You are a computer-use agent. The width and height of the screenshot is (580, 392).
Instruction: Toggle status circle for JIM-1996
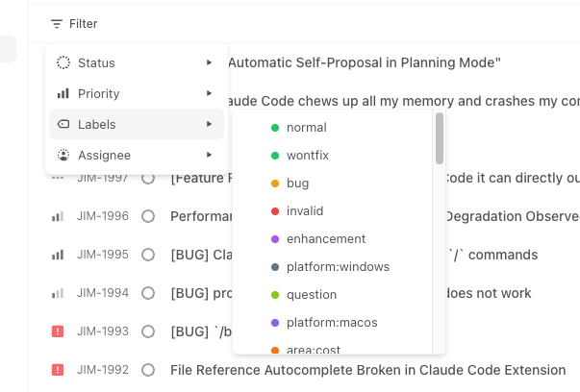148,216
